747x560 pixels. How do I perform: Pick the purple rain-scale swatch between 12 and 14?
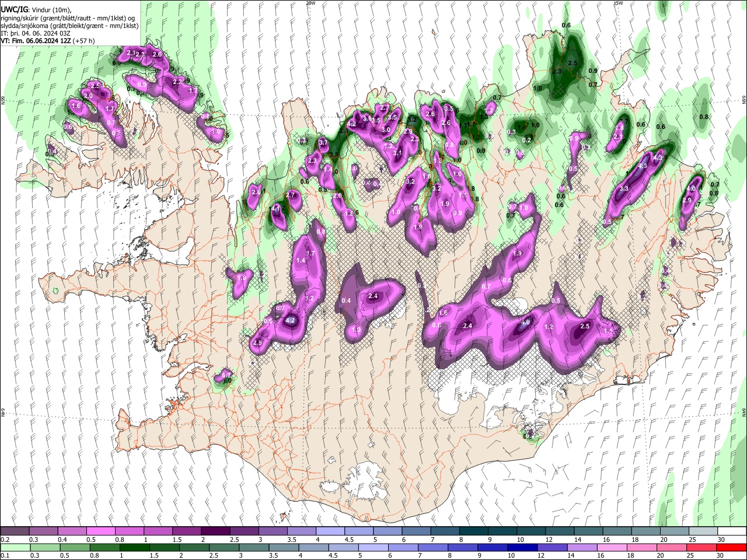coord(553,548)
